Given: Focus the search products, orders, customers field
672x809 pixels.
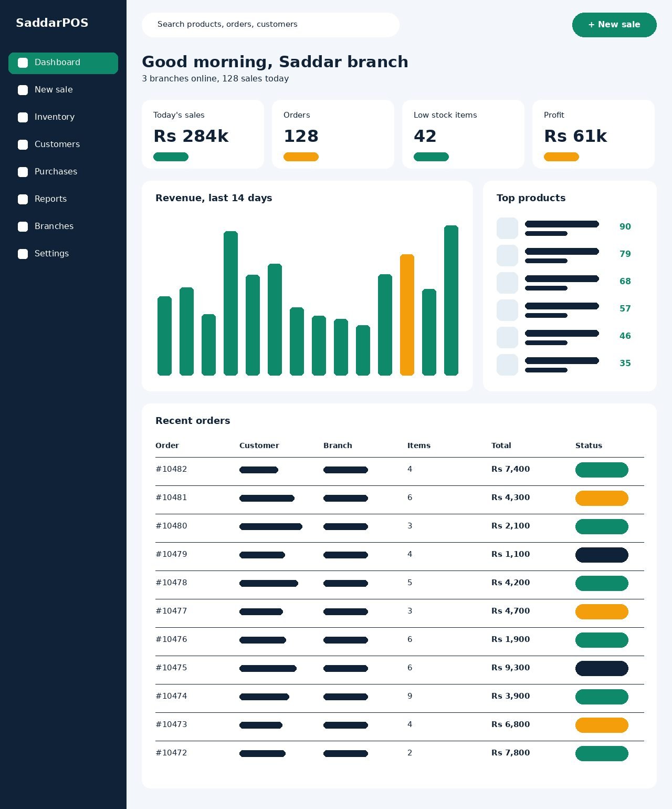Looking at the screenshot, I should (270, 25).
